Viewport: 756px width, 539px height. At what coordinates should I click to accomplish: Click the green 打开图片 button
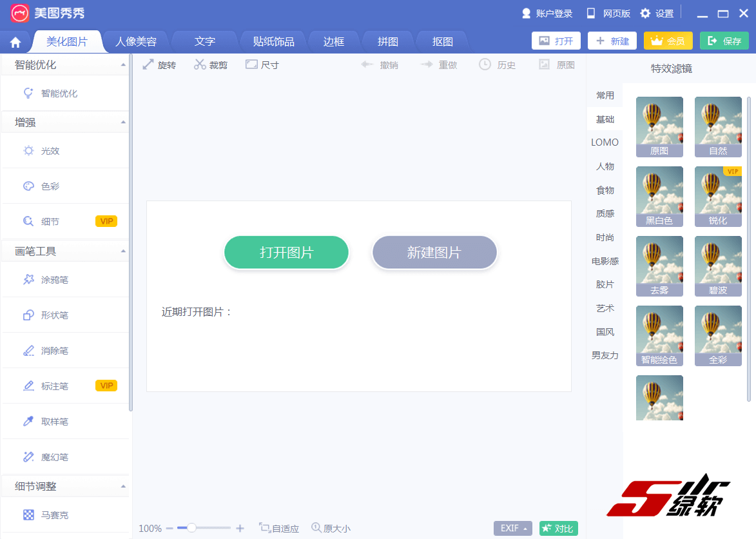286,253
